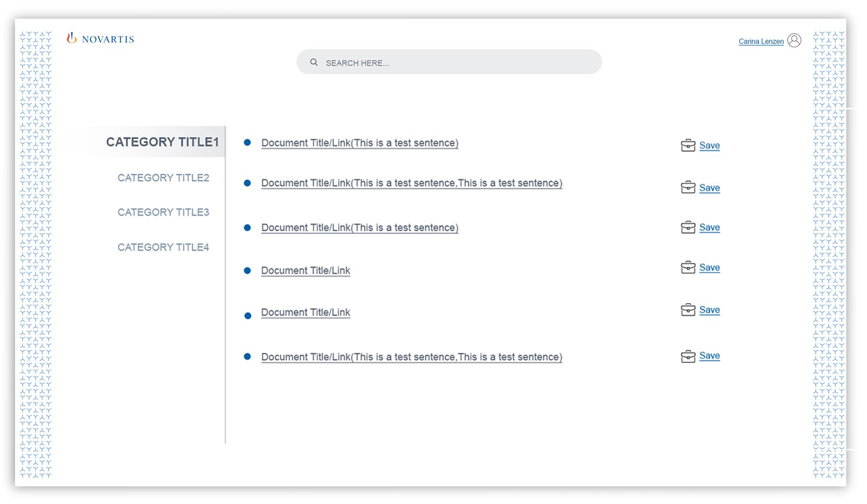Click the Save link for the first document
This screenshot has width=867, height=504.
(x=709, y=146)
